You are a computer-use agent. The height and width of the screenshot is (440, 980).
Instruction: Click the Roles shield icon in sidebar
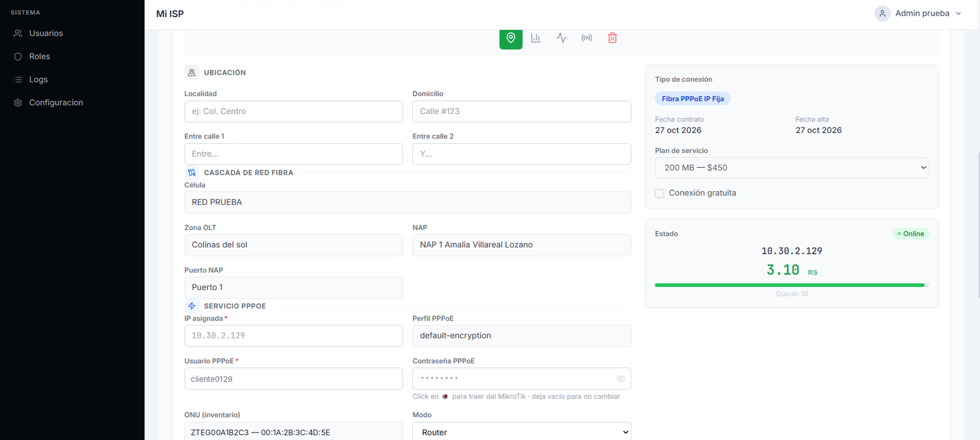(18, 56)
